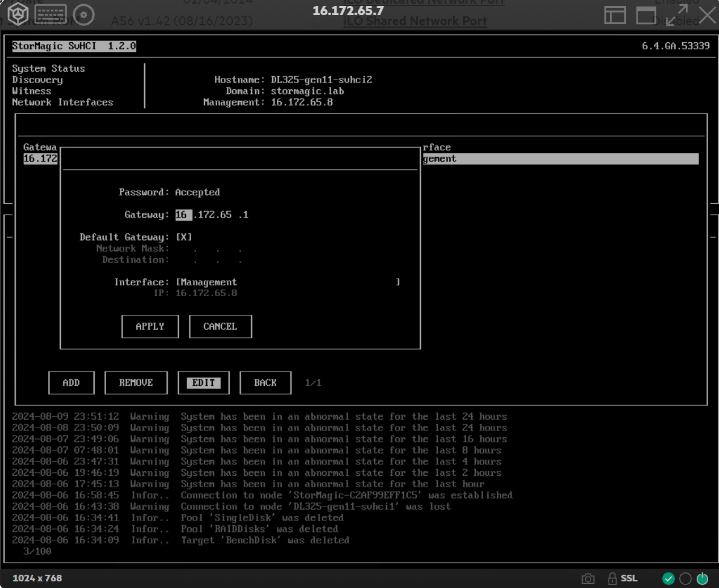The width and height of the screenshot is (719, 588).
Task: Click the maximize window rectangle icon
Action: coord(646,16)
